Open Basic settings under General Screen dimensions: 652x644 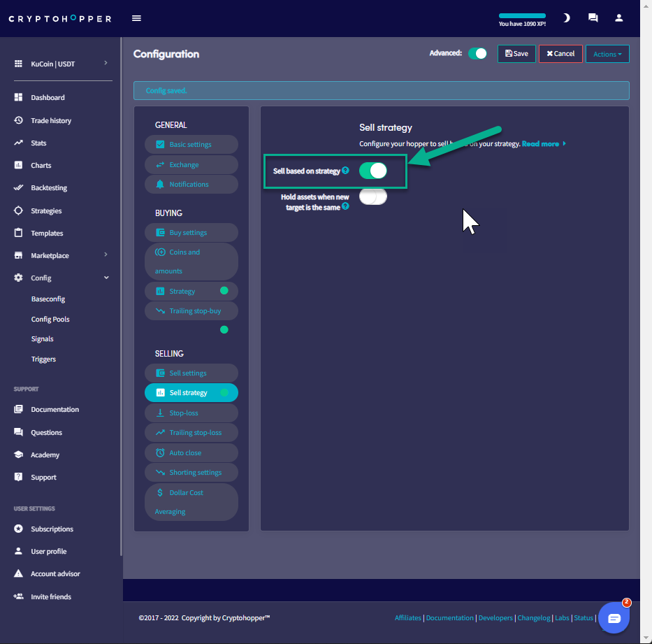click(x=191, y=145)
